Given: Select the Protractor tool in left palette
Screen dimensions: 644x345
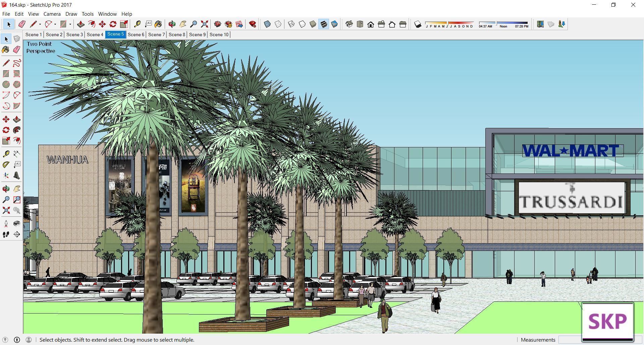Looking at the screenshot, I should (6, 165).
